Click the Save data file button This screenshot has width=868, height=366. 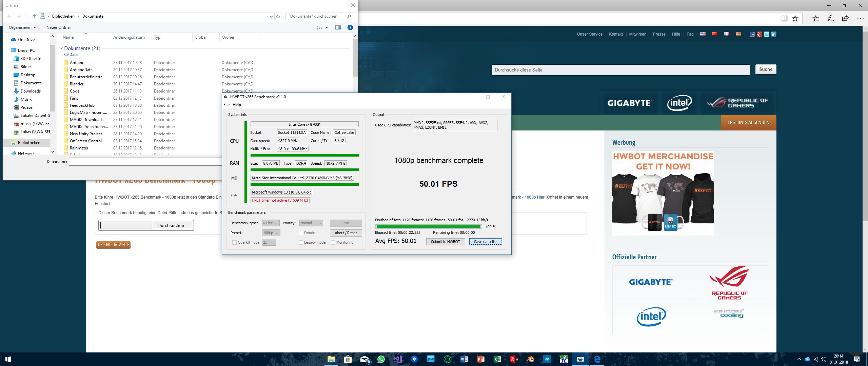click(x=485, y=242)
